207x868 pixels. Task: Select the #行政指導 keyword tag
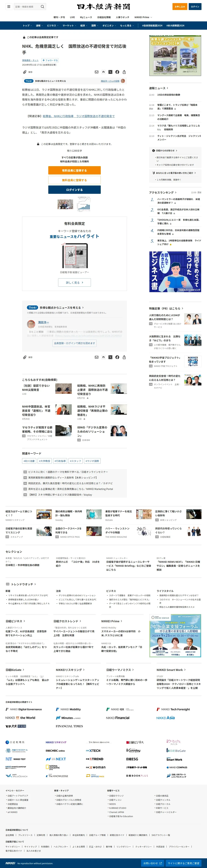tap(60, 461)
